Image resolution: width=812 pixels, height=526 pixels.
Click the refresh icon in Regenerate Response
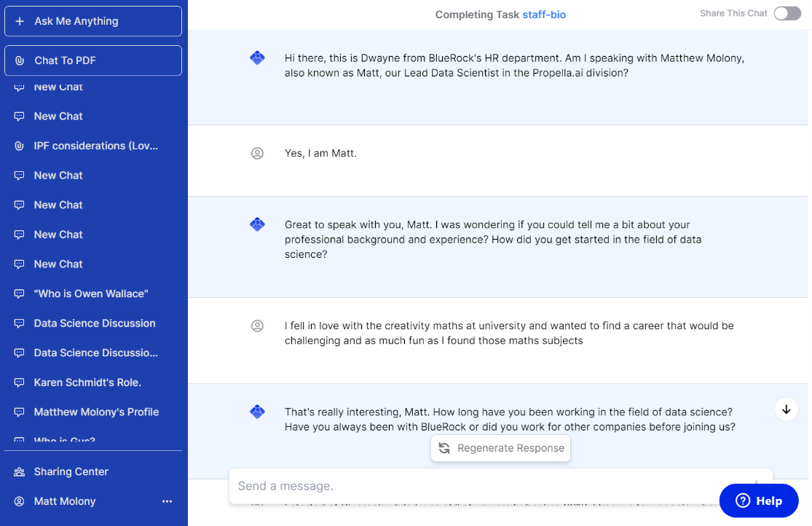pyautogui.click(x=444, y=448)
